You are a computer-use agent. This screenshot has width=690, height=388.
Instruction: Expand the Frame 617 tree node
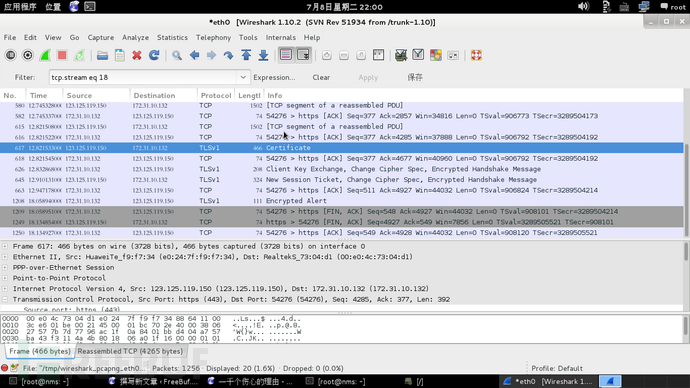coord(5,246)
